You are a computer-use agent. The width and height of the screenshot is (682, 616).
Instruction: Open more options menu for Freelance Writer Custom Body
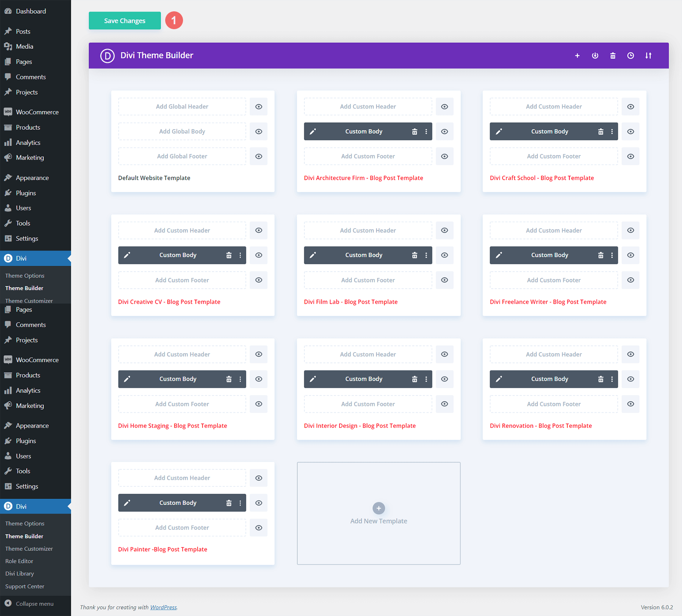612,255
